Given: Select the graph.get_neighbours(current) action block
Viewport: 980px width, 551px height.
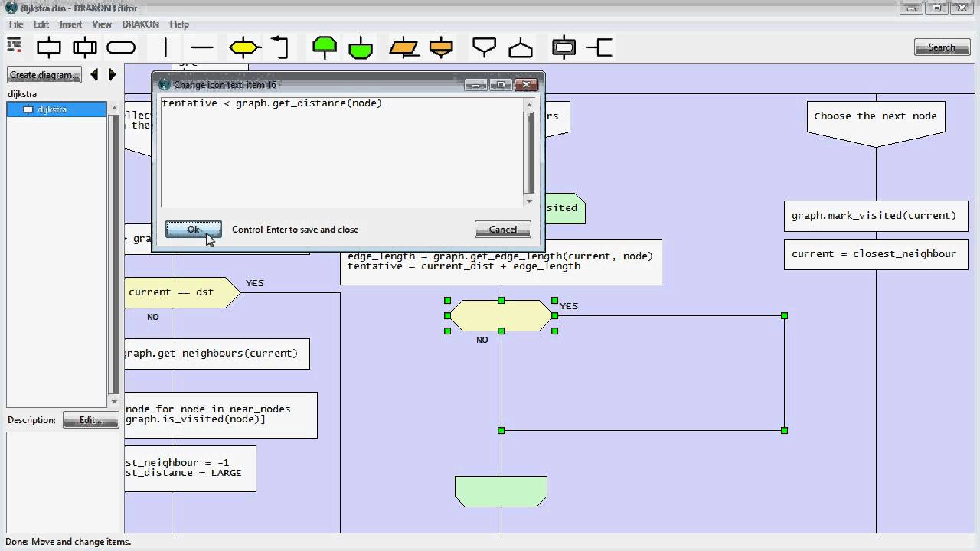Looking at the screenshot, I should (217, 354).
